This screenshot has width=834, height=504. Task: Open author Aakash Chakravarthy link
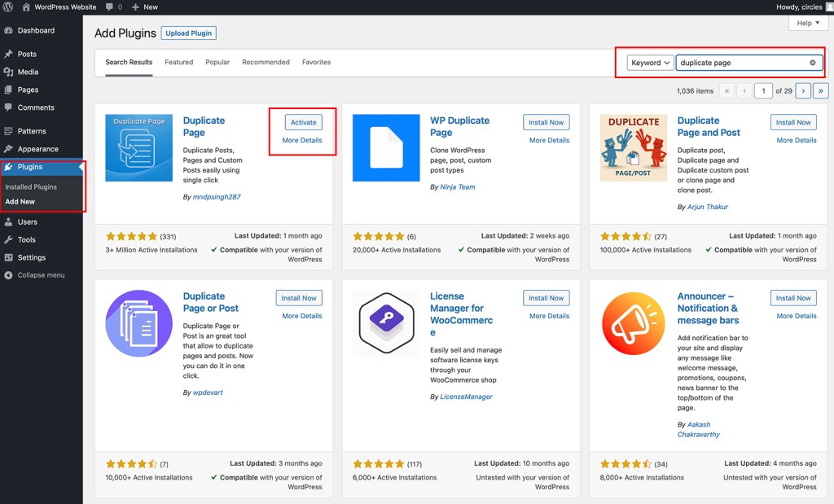(x=698, y=430)
